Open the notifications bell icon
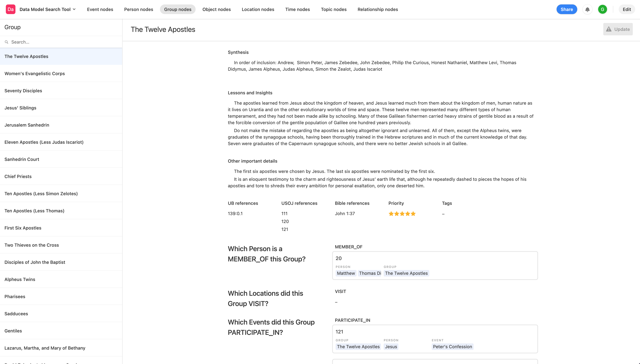 [587, 9]
